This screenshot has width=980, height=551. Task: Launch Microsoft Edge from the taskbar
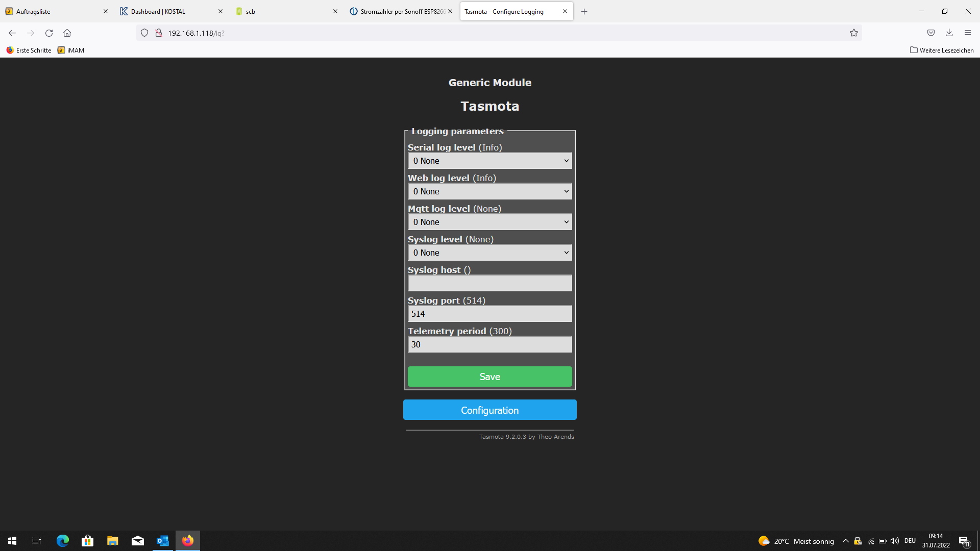62,541
